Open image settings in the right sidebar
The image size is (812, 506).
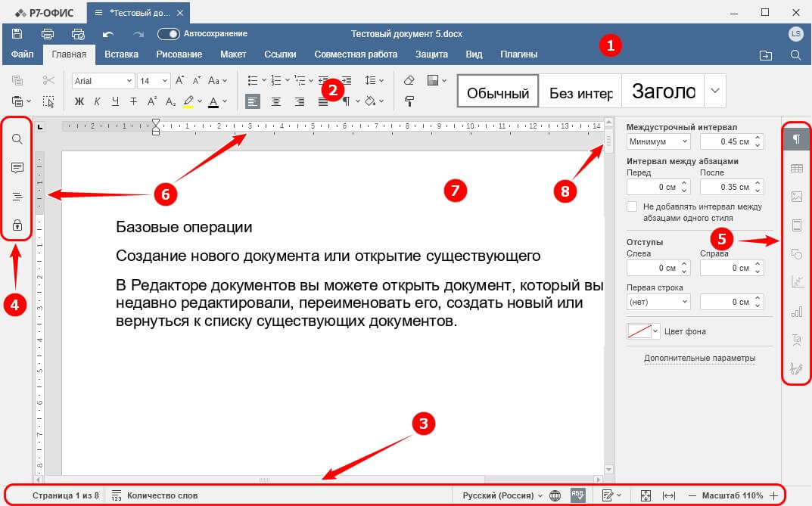tap(796, 197)
